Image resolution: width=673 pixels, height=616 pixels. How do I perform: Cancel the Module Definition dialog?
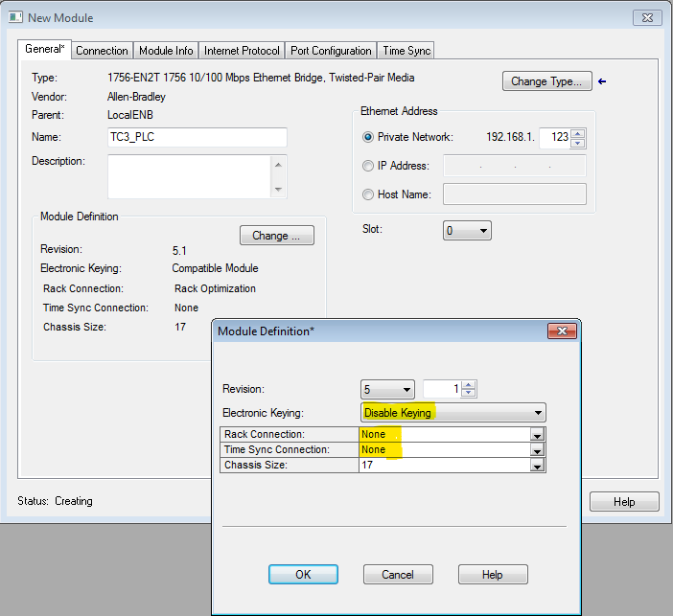398,575
